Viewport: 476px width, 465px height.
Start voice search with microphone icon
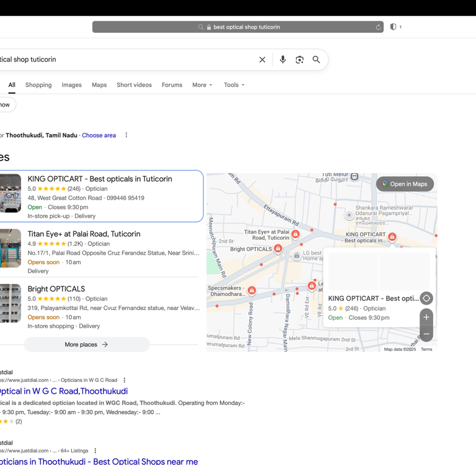(283, 60)
